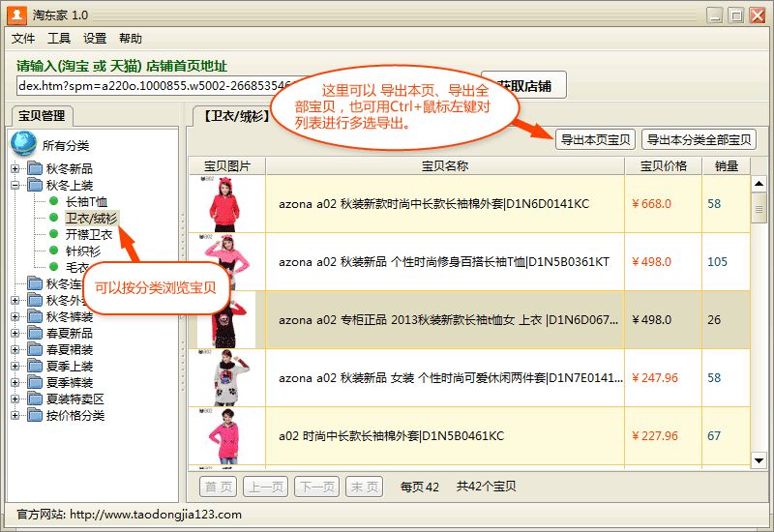
Task: Expand the 按价格分类 tree node
Action: pyautogui.click(x=15, y=415)
